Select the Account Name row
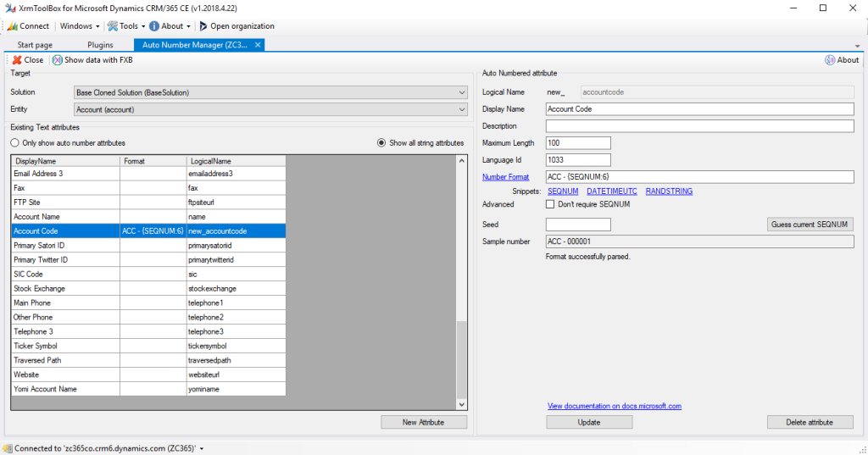 (x=148, y=216)
